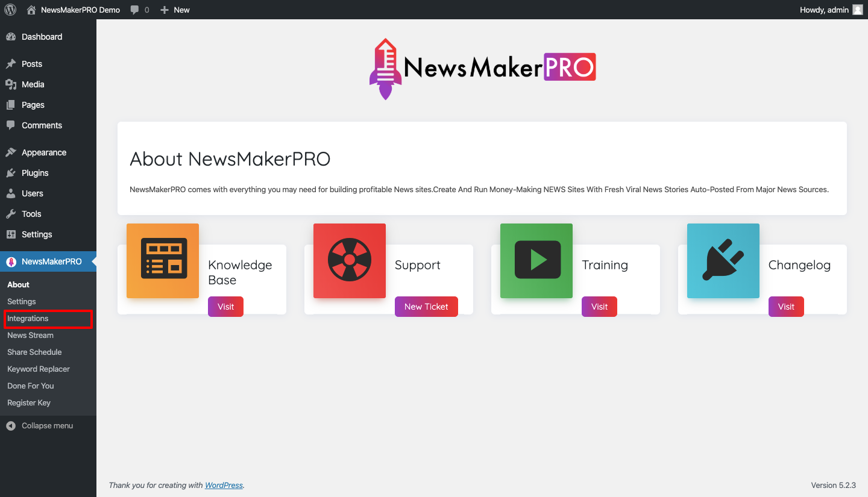The image size is (868, 497).
Task: Click NewsMakerPRO Demo site name
Action: click(80, 10)
